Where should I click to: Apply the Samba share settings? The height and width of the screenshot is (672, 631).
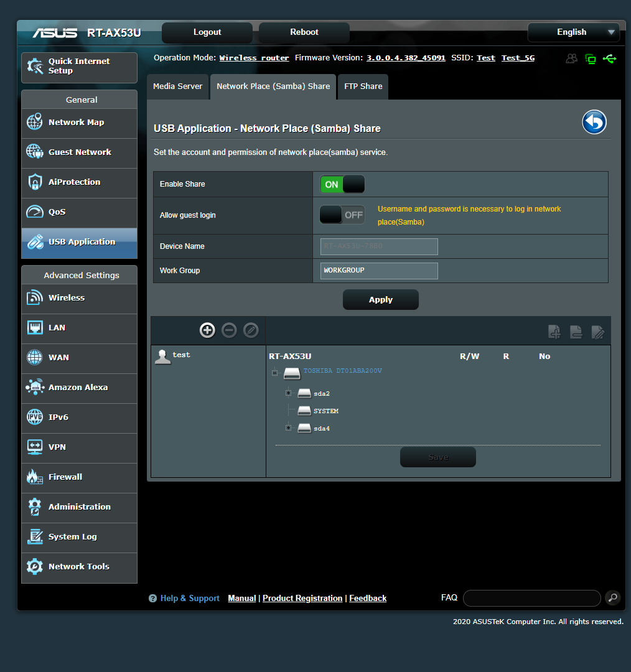point(381,299)
